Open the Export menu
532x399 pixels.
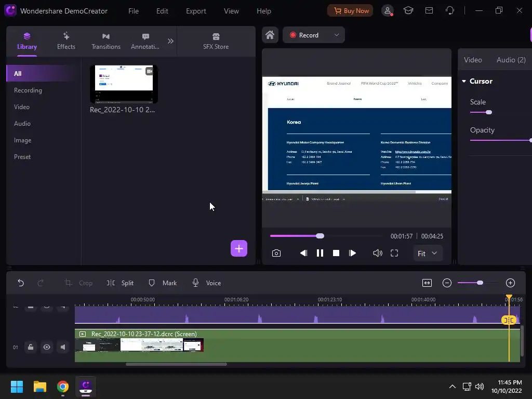point(196,11)
